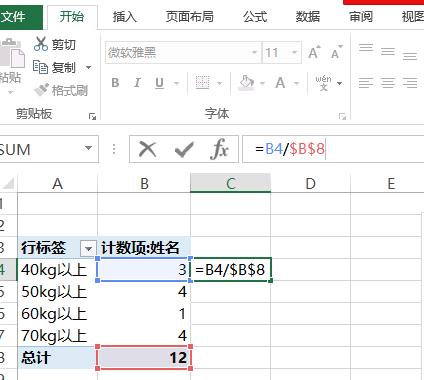Screen dimensions: 424x380
Task: Click the wén phonetic guide icon
Action: point(323,83)
